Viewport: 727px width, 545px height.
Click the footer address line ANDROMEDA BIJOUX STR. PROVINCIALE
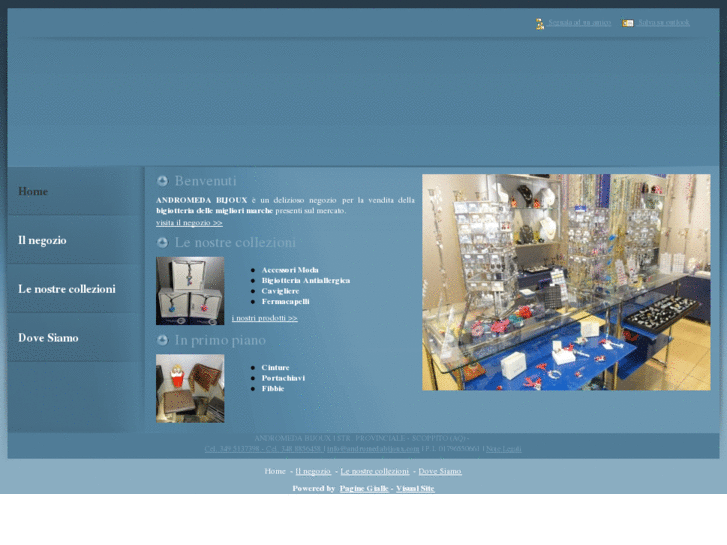click(x=362, y=438)
